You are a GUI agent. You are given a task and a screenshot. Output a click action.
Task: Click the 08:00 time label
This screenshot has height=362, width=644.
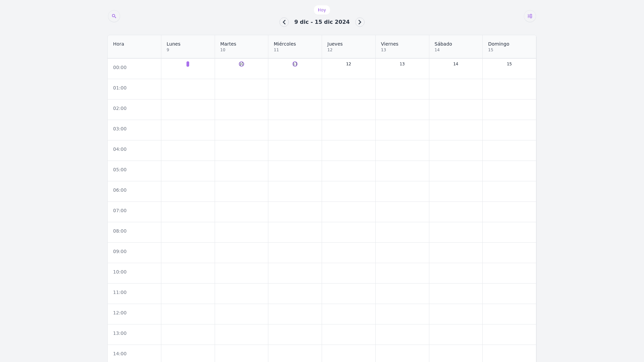tap(120, 231)
